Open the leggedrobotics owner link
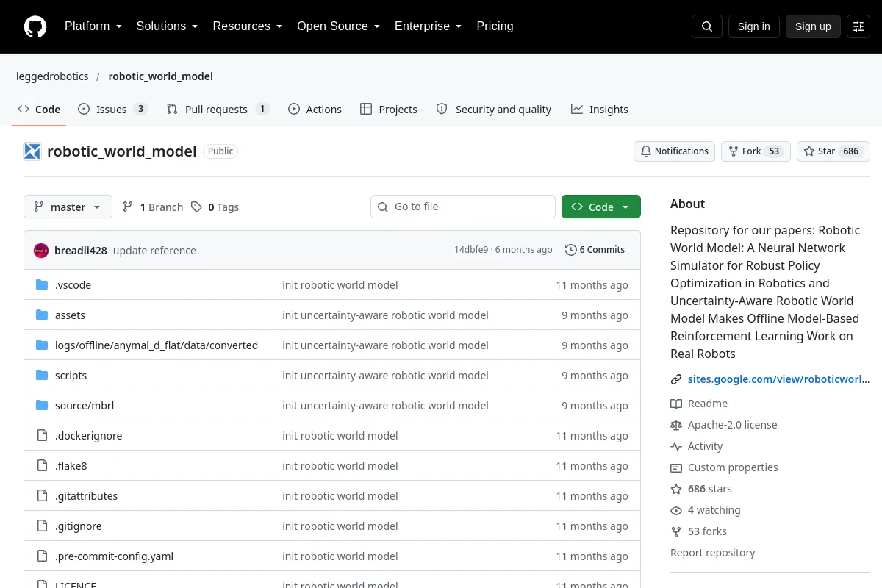Image resolution: width=882 pixels, height=588 pixels. (52, 76)
